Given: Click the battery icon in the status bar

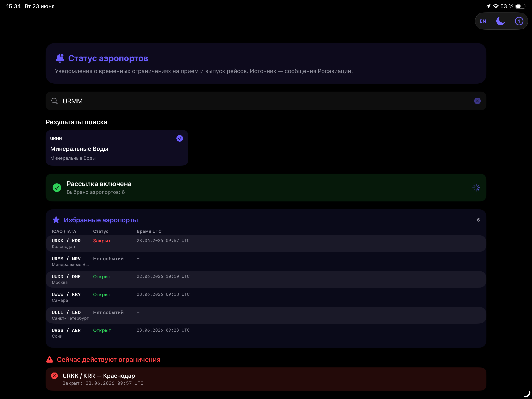Looking at the screenshot, I should pos(521,6).
